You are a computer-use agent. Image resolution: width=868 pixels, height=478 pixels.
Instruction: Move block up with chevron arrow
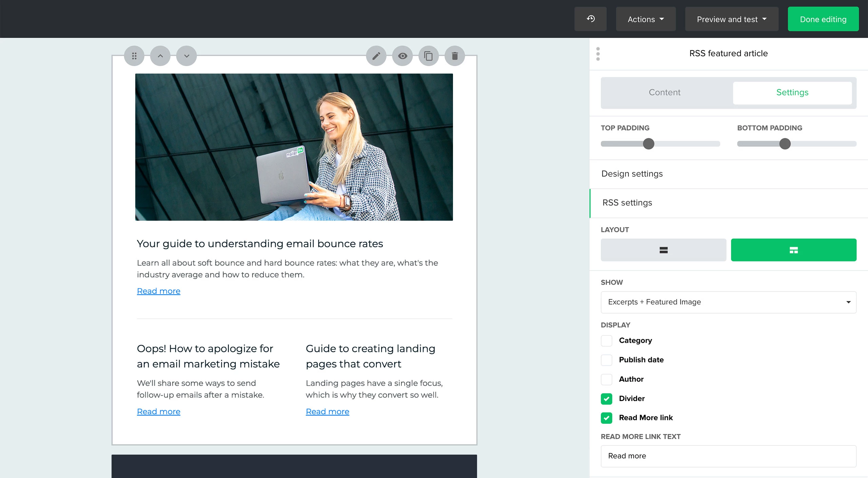click(x=160, y=56)
